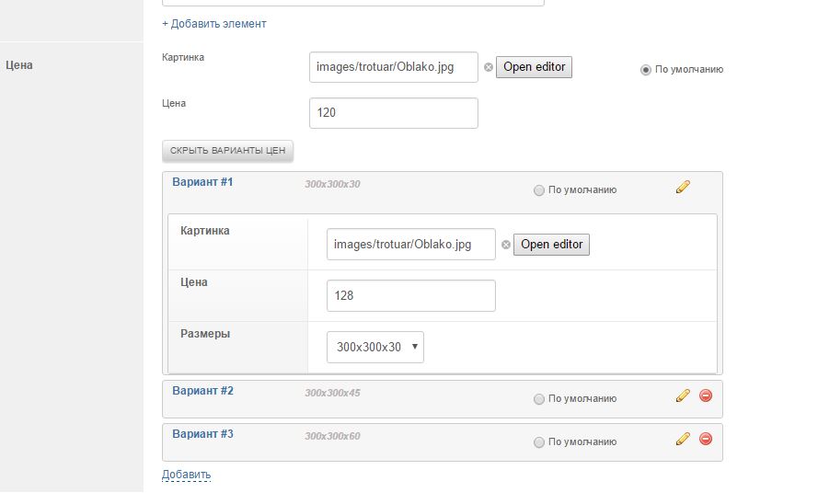
Task: Clear the Вариант #1 image path x icon
Action: pos(506,245)
